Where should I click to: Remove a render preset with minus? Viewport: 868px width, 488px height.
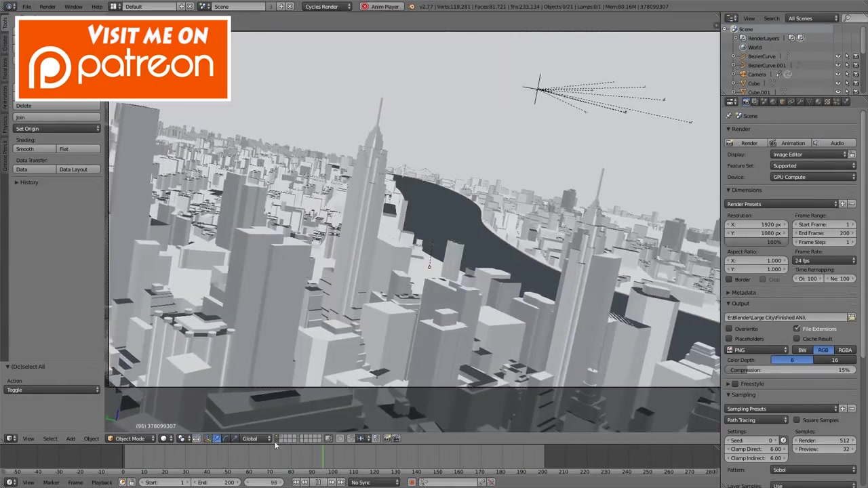tap(852, 204)
